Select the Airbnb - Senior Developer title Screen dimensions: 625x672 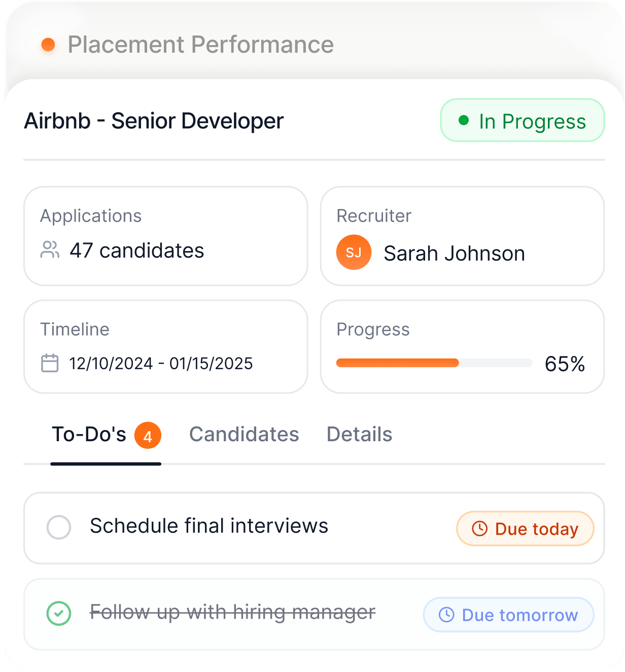click(x=154, y=121)
